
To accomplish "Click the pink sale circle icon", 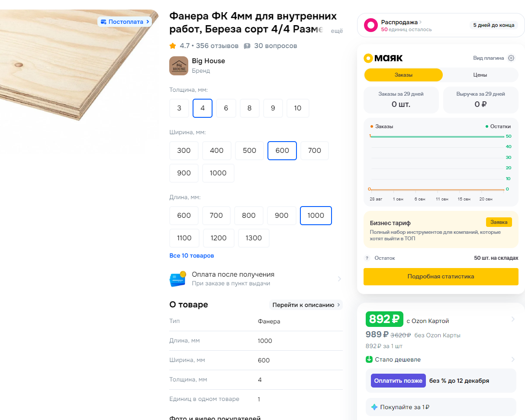I will (x=370, y=25).
